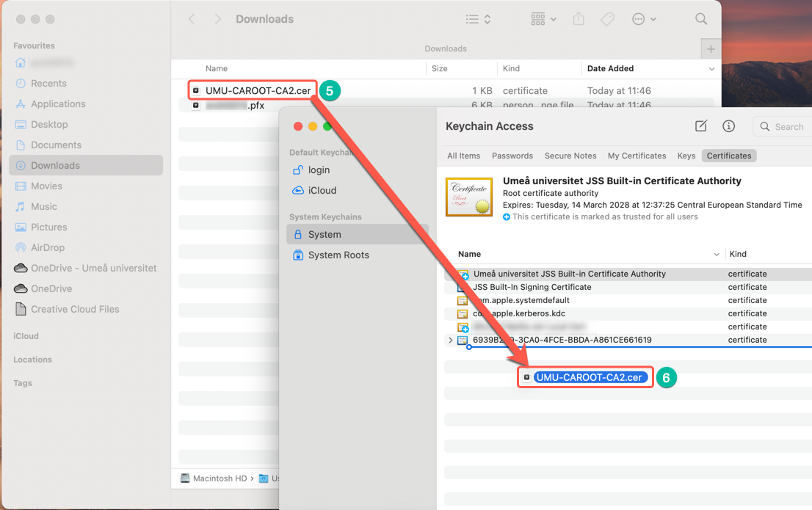
Task: Open Desktop in Finder sidebar
Action: pyautogui.click(x=49, y=124)
